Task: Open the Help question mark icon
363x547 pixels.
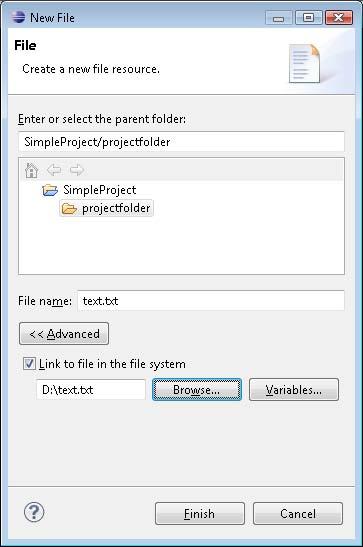Action: pyautogui.click(x=34, y=512)
